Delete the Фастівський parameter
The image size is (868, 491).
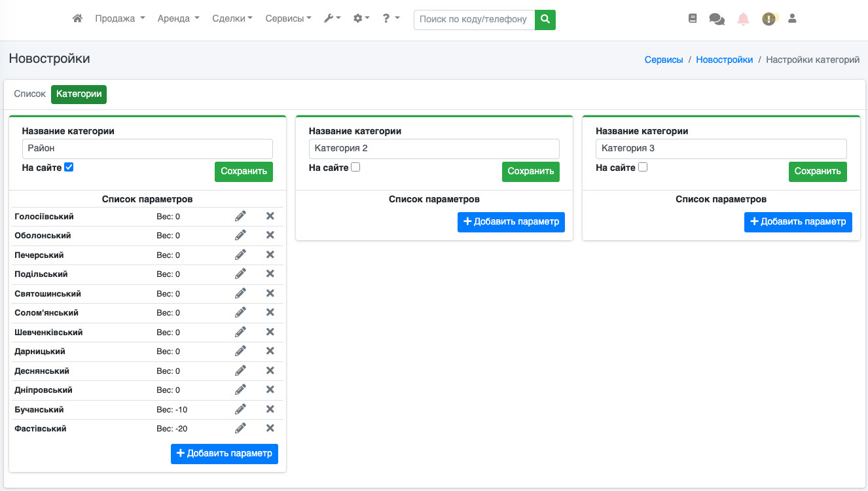coord(270,429)
